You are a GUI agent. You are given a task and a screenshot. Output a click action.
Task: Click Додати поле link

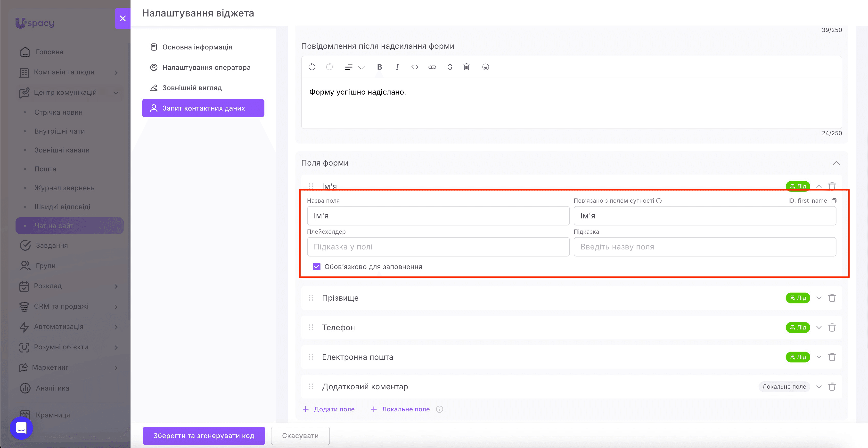click(x=328, y=409)
